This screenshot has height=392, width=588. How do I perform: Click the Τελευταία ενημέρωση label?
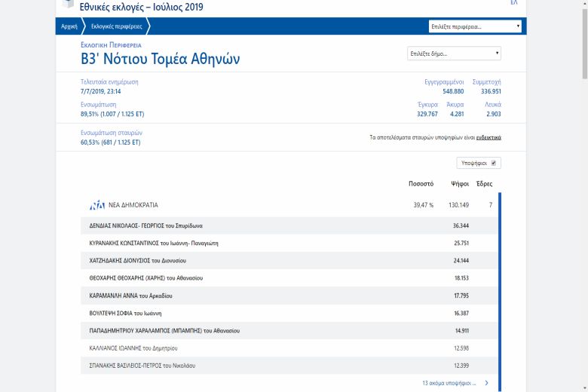pyautogui.click(x=109, y=81)
